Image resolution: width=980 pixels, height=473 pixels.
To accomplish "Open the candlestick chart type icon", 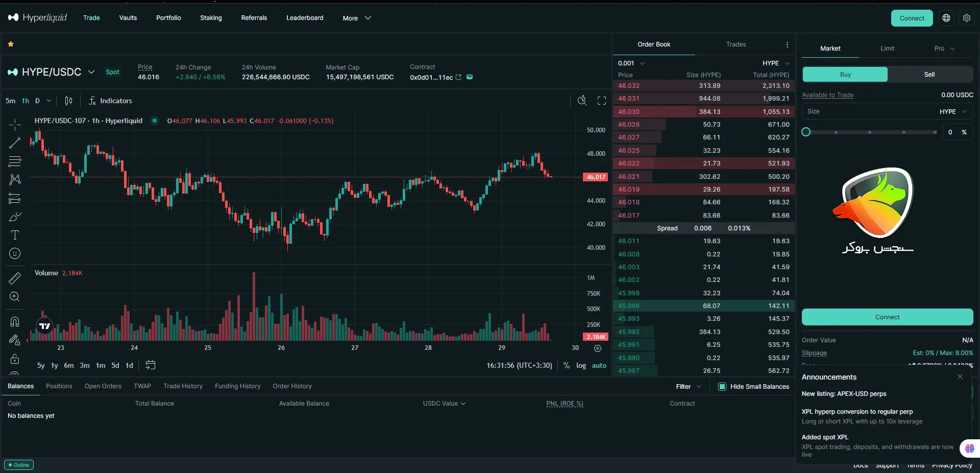I will [x=68, y=101].
